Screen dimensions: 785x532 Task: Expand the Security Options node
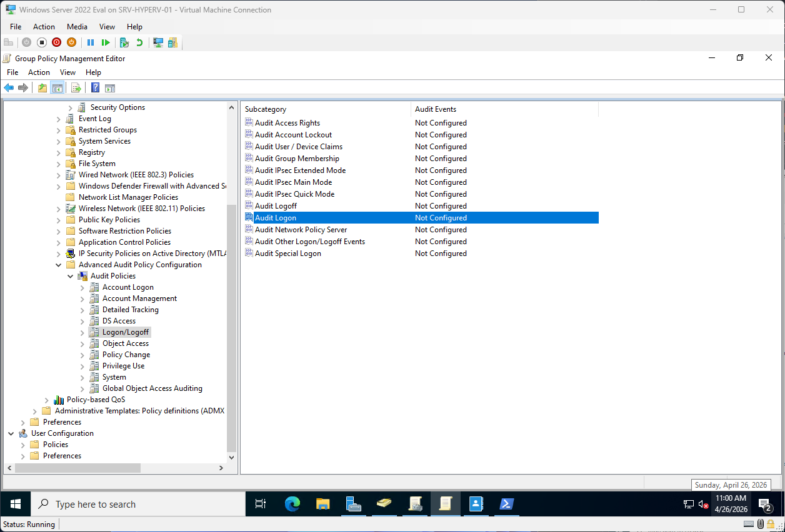pyautogui.click(x=71, y=107)
